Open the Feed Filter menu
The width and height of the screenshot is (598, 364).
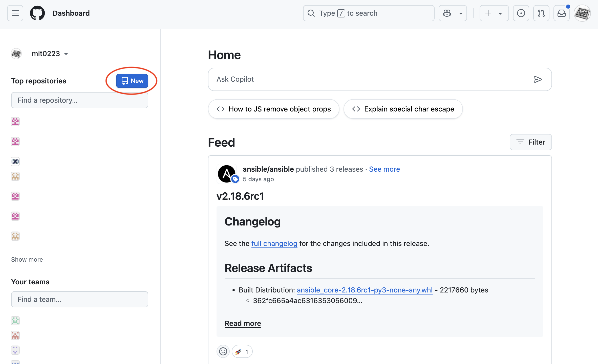[x=530, y=142]
